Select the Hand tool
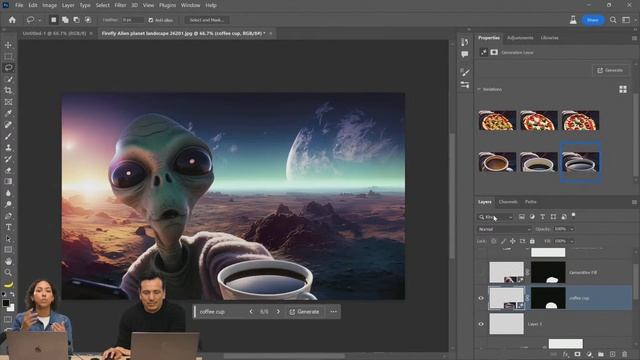The width and height of the screenshot is (640, 360). point(8,261)
